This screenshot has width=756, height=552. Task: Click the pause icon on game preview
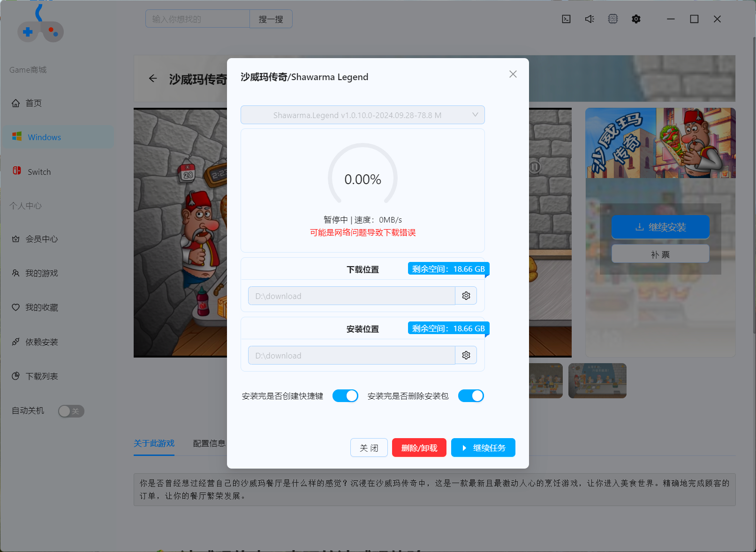[x=535, y=167]
